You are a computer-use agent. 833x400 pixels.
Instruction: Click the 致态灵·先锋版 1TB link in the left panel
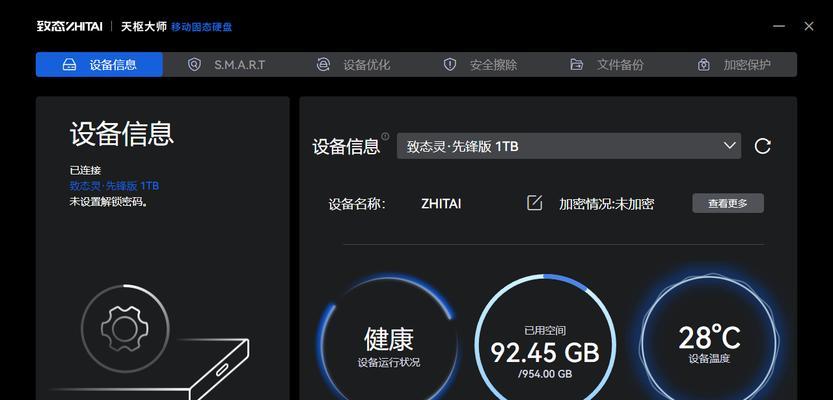[114, 186]
